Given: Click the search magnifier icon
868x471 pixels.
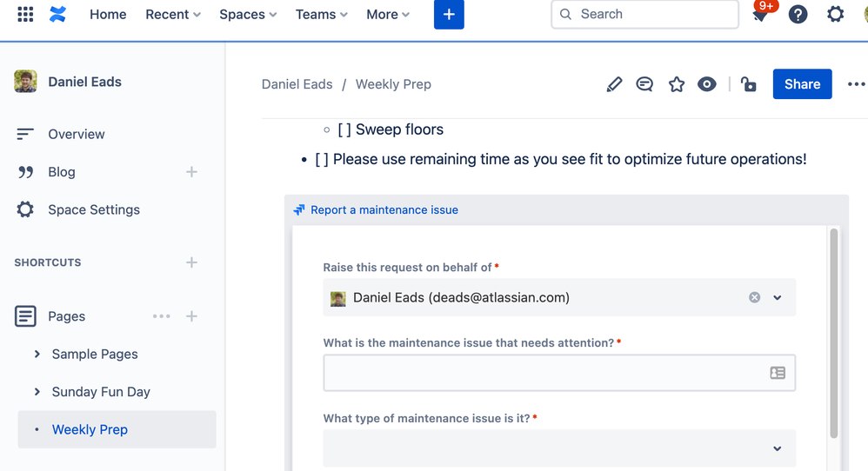Looking at the screenshot, I should pos(565,15).
